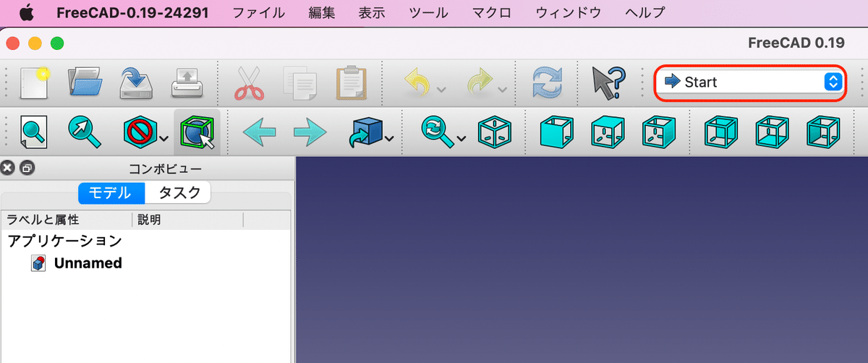
Task: Paste from clipboard icon
Action: 352,82
